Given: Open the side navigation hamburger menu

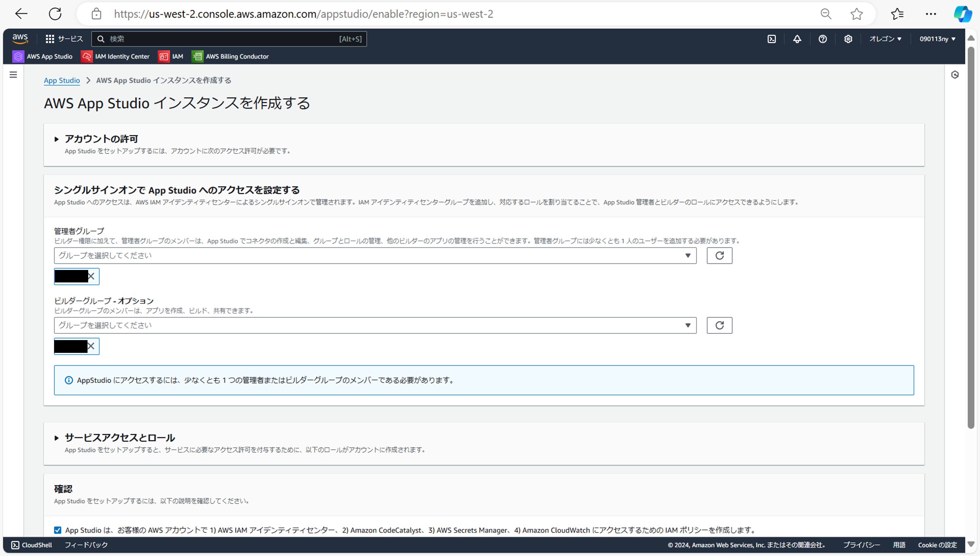Looking at the screenshot, I should coord(13,74).
